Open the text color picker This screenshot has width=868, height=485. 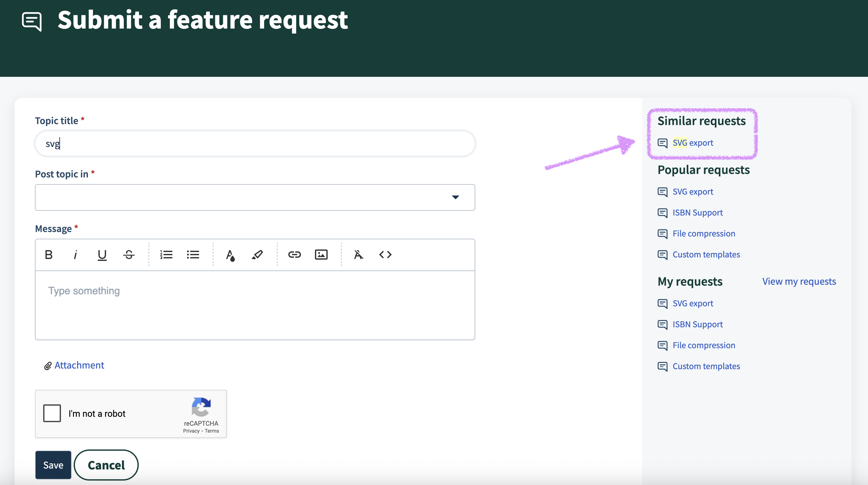point(230,255)
